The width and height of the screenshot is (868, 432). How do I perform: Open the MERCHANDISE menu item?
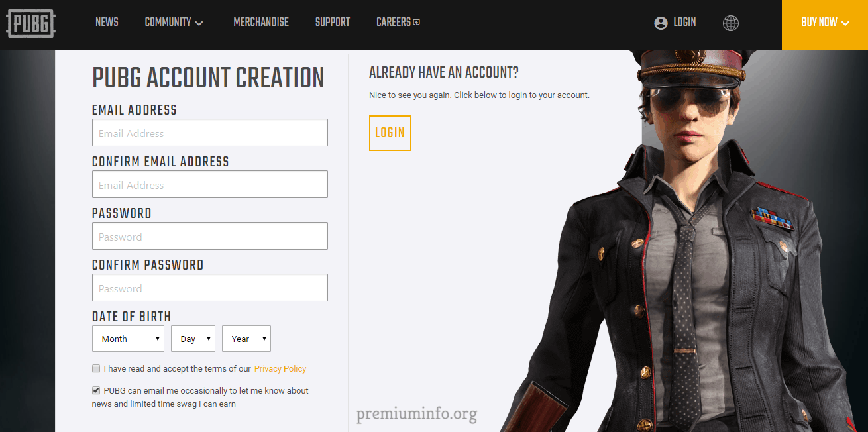[261, 22]
